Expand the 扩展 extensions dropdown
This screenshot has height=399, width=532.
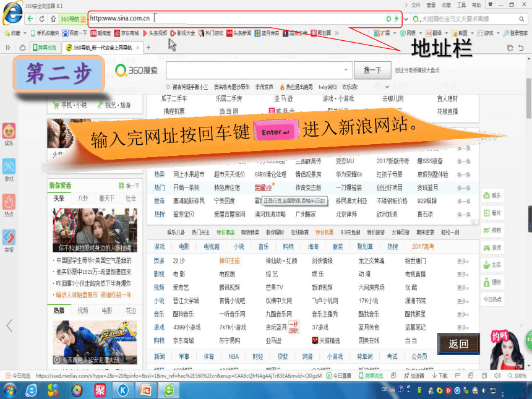coord(394,33)
